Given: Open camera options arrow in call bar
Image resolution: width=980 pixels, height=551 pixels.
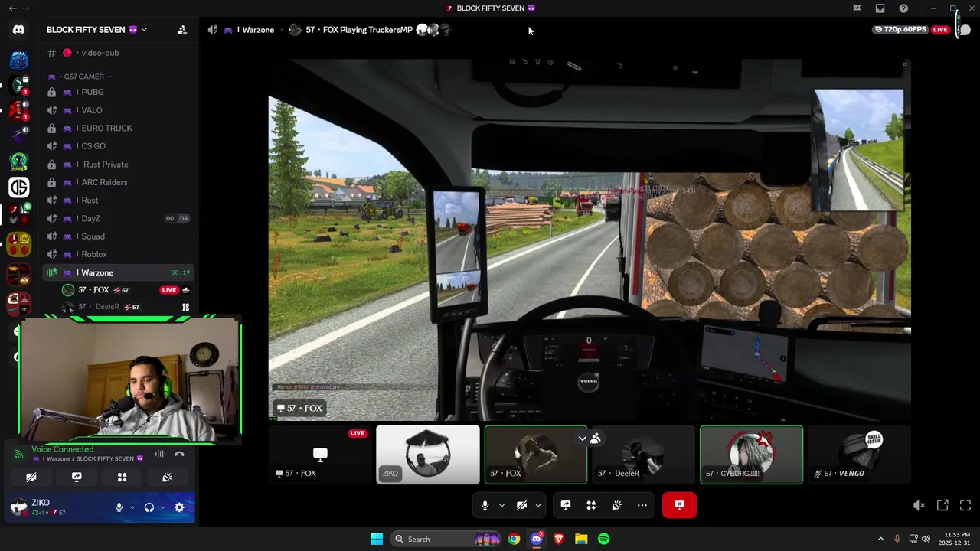Looking at the screenshot, I should pyautogui.click(x=537, y=505).
